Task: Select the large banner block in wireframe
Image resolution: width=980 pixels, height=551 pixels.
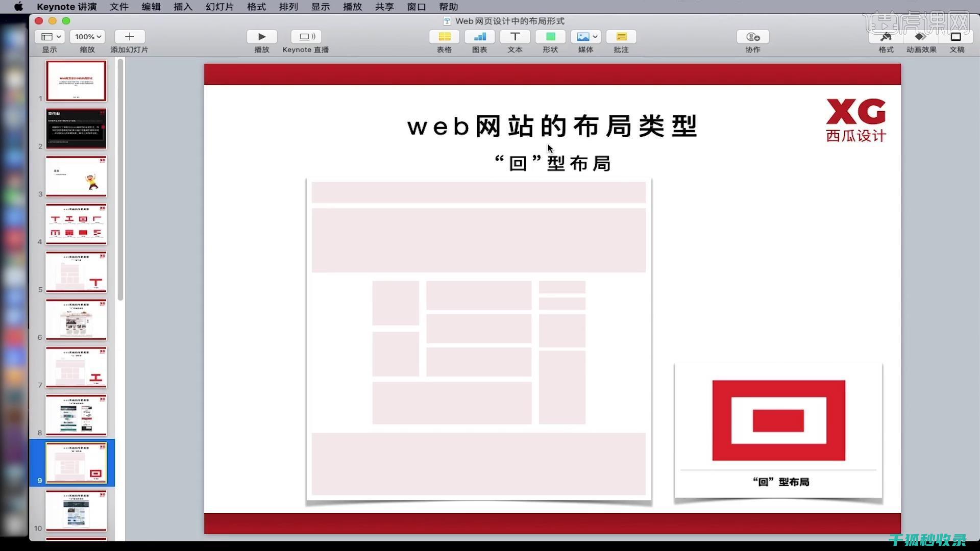Action: click(479, 240)
